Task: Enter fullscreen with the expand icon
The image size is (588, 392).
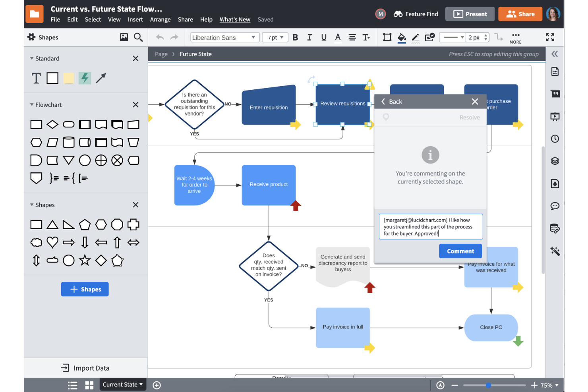Action: coord(550,37)
